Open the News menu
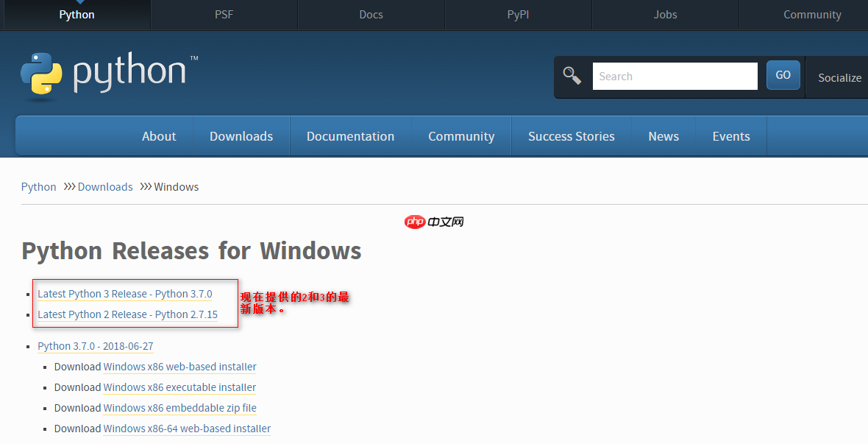This screenshot has height=444, width=868. pos(664,135)
